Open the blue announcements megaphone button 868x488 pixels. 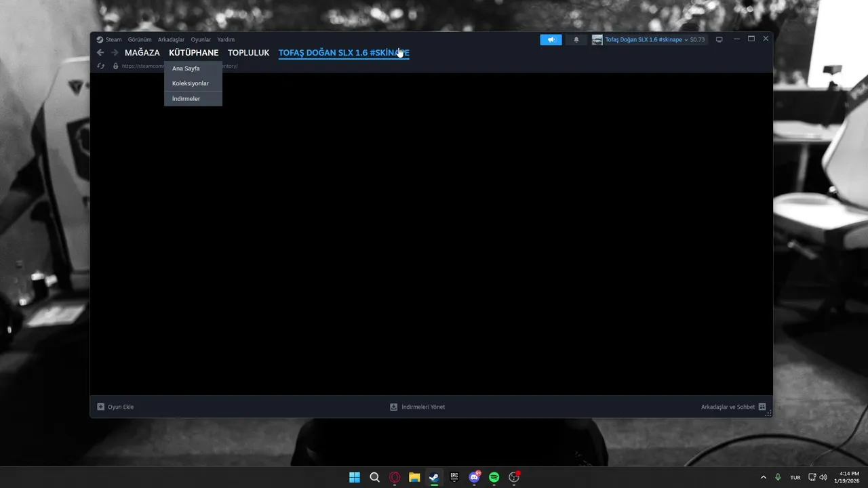[x=551, y=39]
